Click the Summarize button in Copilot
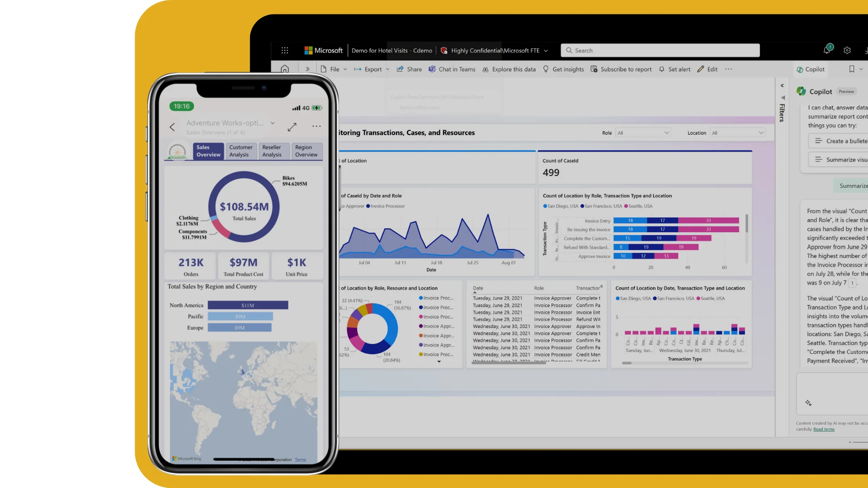This screenshot has height=488, width=868. (854, 185)
